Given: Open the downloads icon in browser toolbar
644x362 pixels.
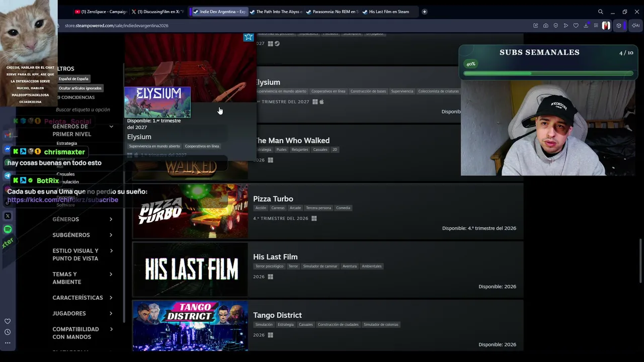Looking at the screenshot, I should (586, 26).
